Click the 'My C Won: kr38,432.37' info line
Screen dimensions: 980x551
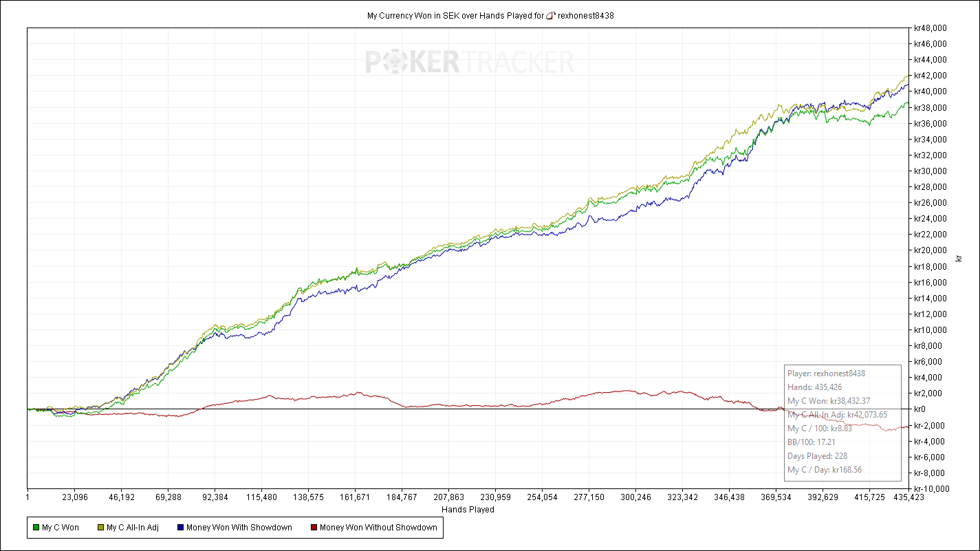pyautogui.click(x=828, y=401)
